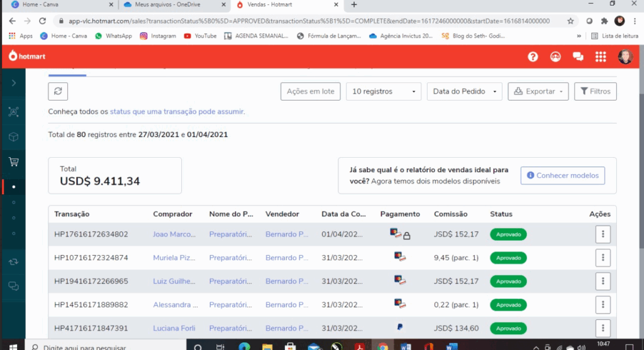Image resolution: width=644 pixels, height=350 pixels.
Task: Open actions menu for HP14516171889882
Action: (603, 305)
